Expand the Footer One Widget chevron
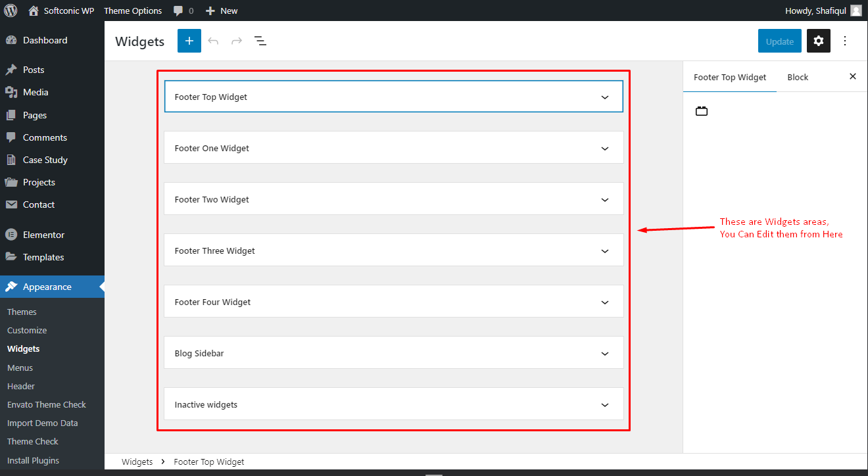 pos(605,149)
